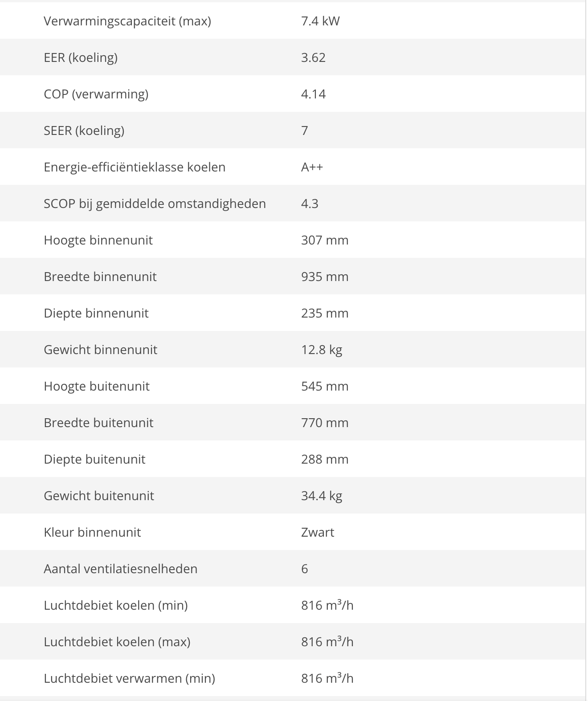588x701 pixels.
Task: Select the Verwarmingscapaciteit (max) row label
Action: [x=127, y=21]
